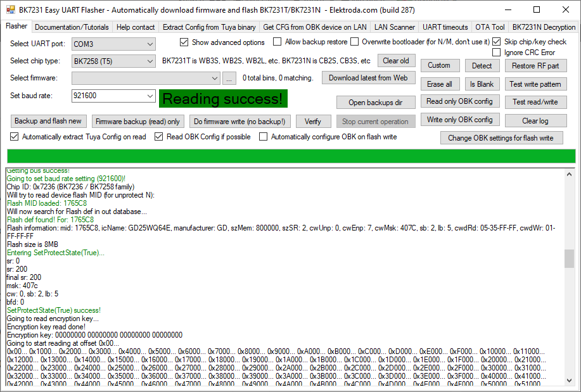Click Firmware backup (read) only button

[x=137, y=122]
